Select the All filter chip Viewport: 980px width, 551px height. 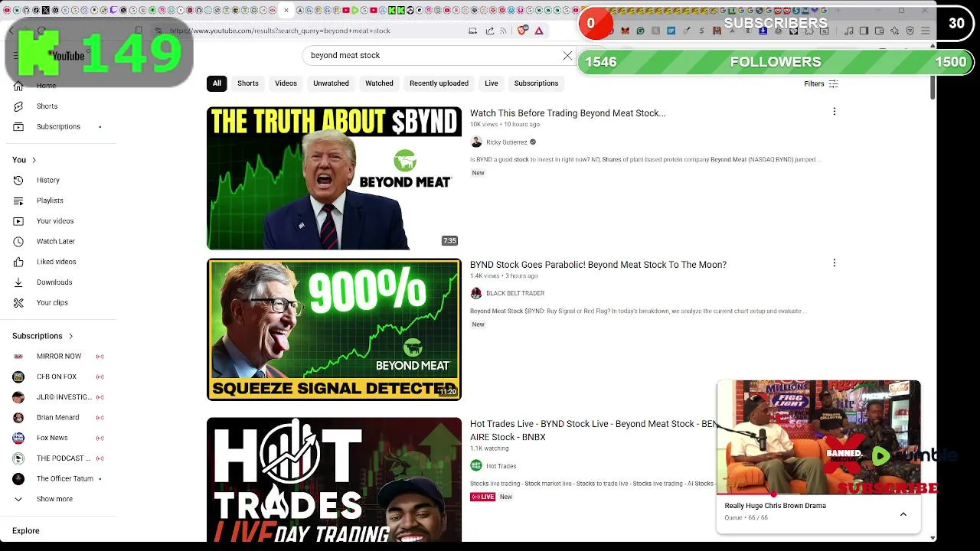[217, 83]
